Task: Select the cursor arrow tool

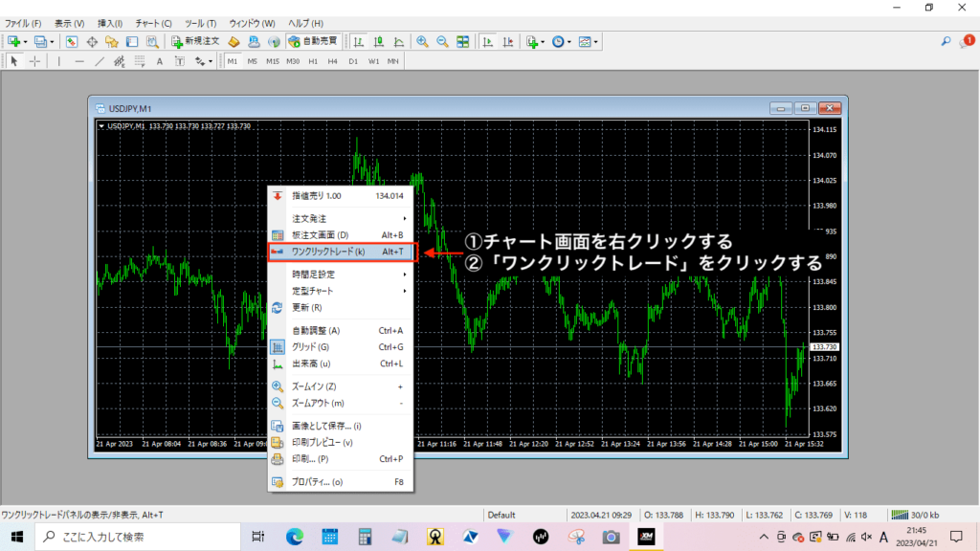Action: (x=14, y=61)
